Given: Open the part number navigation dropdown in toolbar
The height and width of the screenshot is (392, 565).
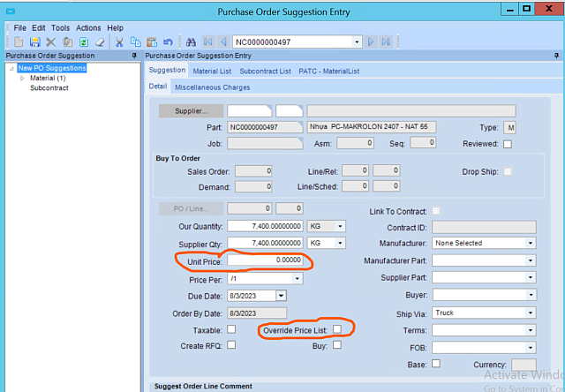Looking at the screenshot, I should pyautogui.click(x=357, y=42).
